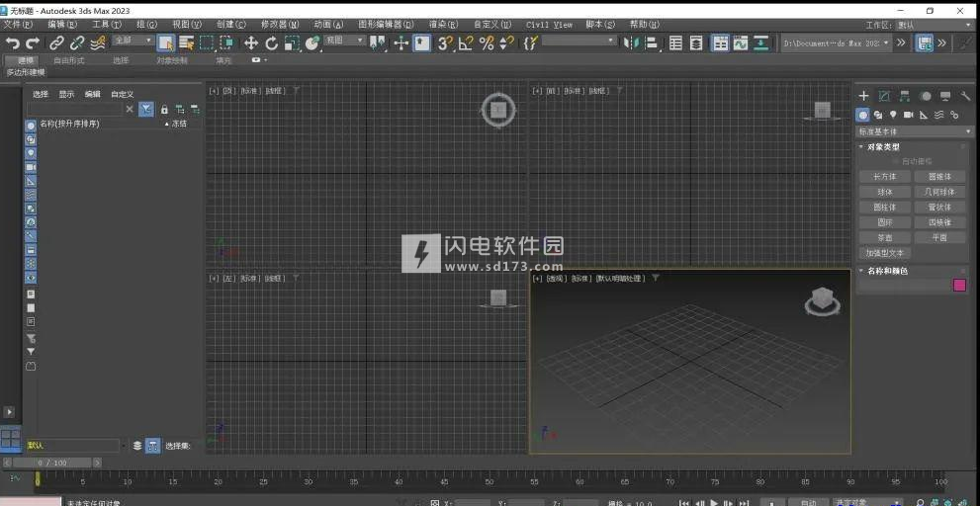Image resolution: width=980 pixels, height=506 pixels.
Task: Open Select by Name list
Action: [x=186, y=42]
